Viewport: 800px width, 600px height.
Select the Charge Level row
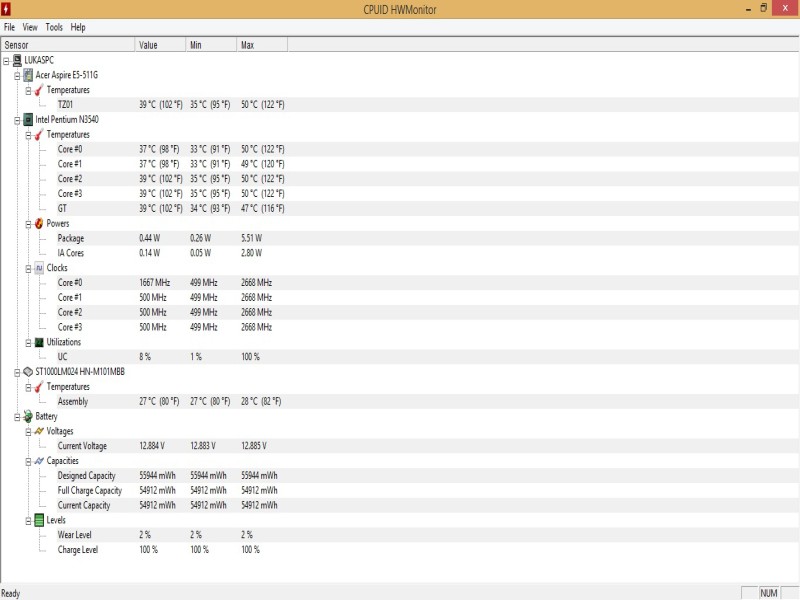pos(427,549)
